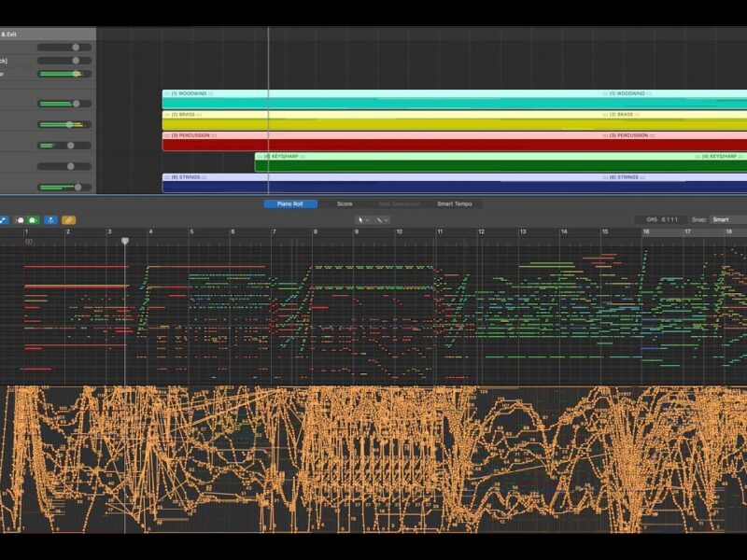Open the left-click Pointer tool menu
The width and height of the screenshot is (747, 560).
coord(363,220)
